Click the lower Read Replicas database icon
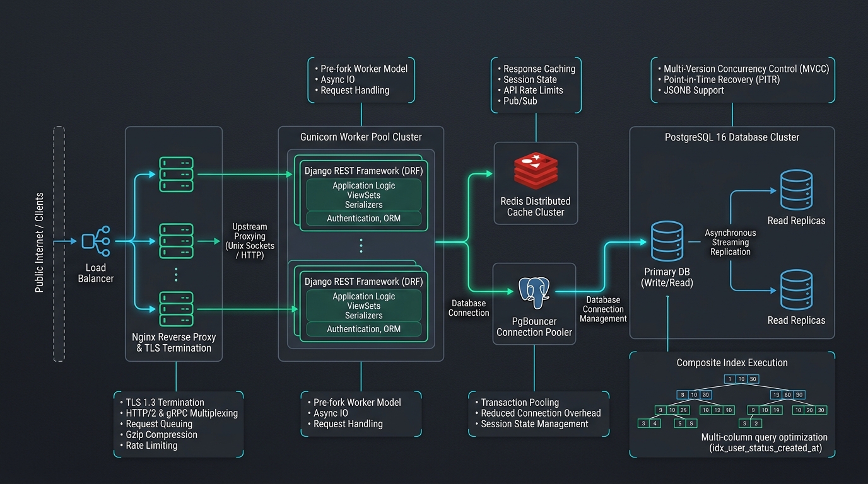 coord(796,290)
